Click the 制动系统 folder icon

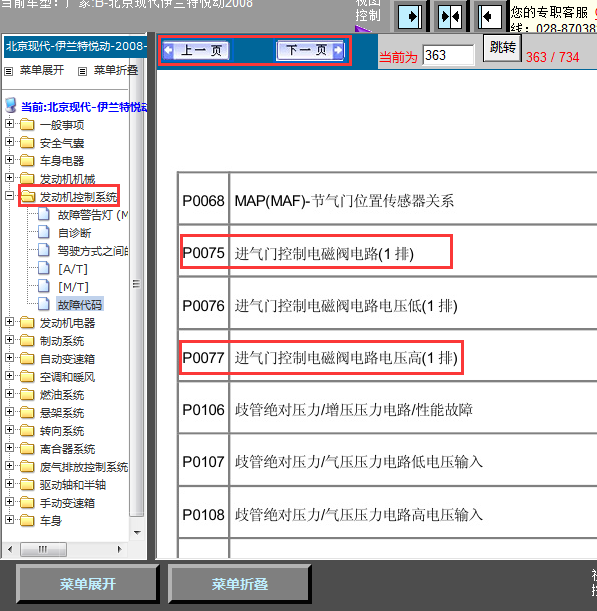point(27,341)
